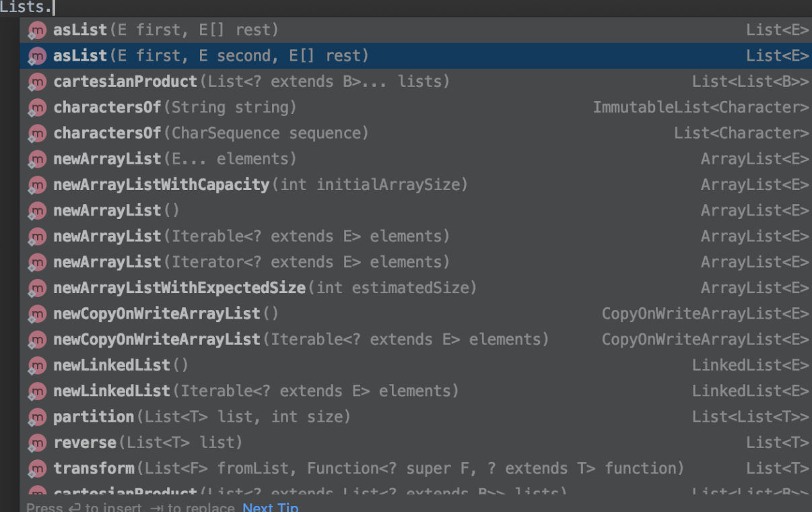Click method icon beside newCopyOnWriteArrayList()
Image resolution: width=812 pixels, height=512 pixels.
pyautogui.click(x=37, y=314)
